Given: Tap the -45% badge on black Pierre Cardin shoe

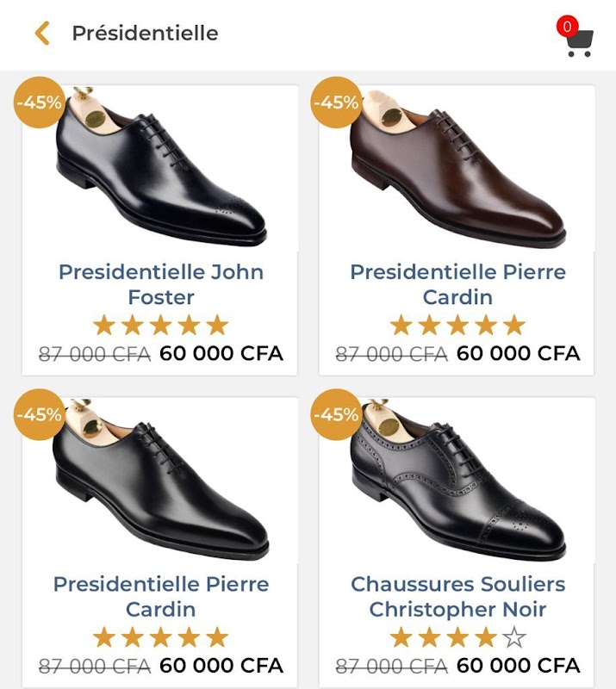Looking at the screenshot, I should point(39,414).
